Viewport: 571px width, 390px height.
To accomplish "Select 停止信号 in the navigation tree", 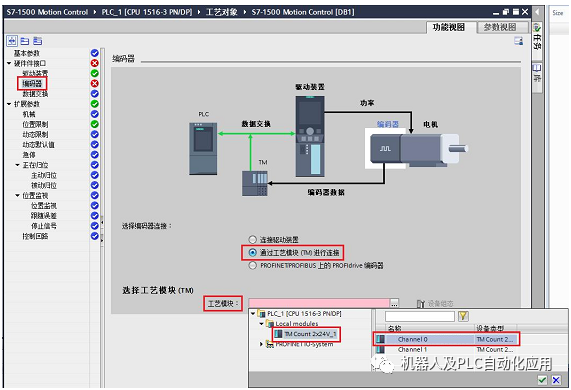I will coord(44,226).
